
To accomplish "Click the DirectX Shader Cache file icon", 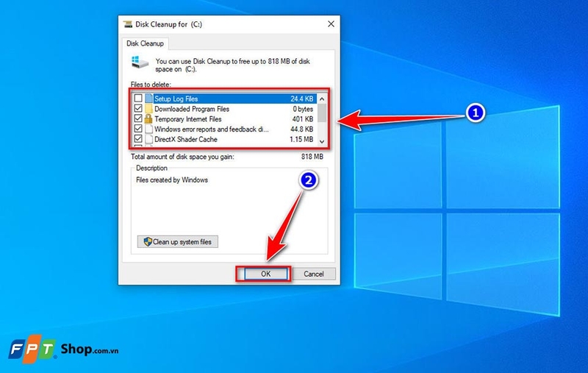I will (149, 139).
